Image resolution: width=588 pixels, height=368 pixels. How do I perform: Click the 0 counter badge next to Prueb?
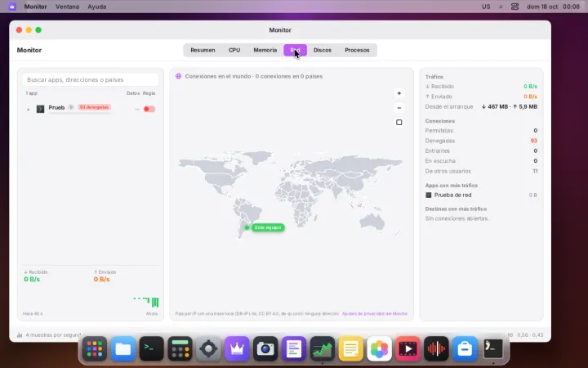[71, 107]
